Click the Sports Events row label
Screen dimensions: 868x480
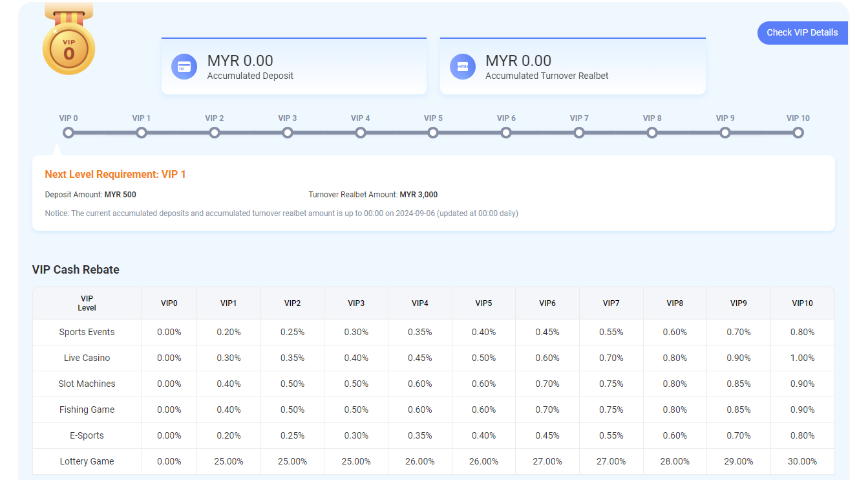click(x=87, y=332)
